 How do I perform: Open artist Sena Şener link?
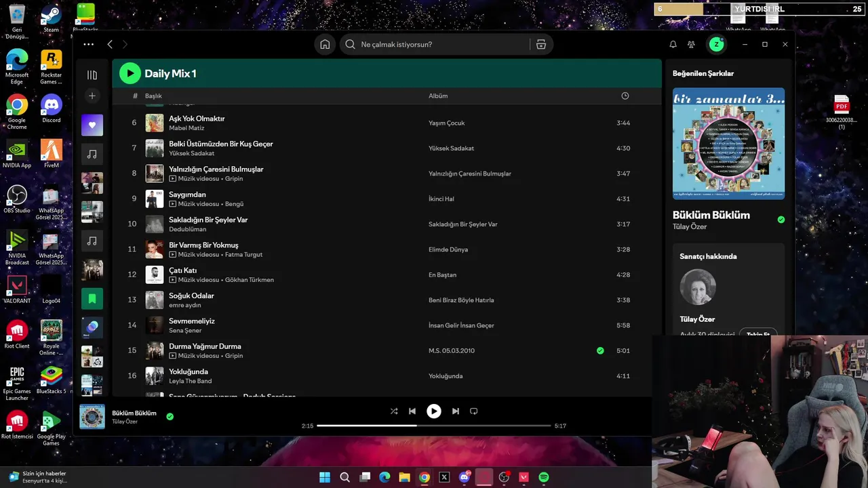click(x=185, y=330)
